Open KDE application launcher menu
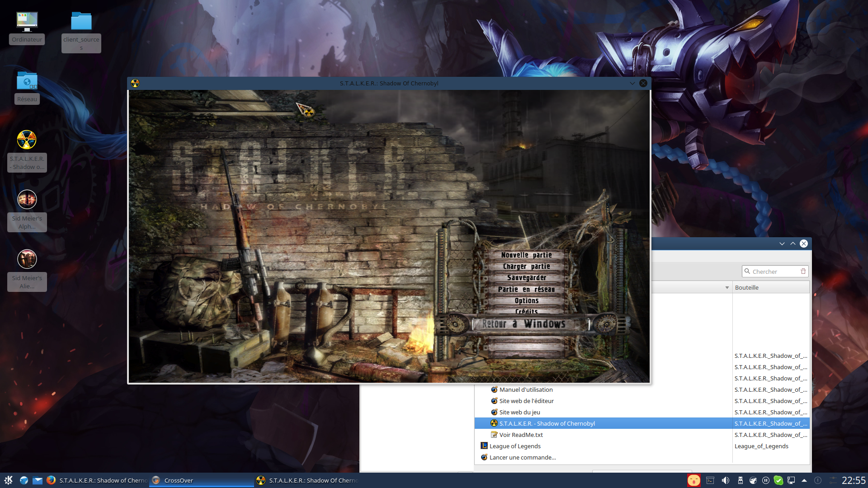868x488 pixels. click(x=9, y=480)
